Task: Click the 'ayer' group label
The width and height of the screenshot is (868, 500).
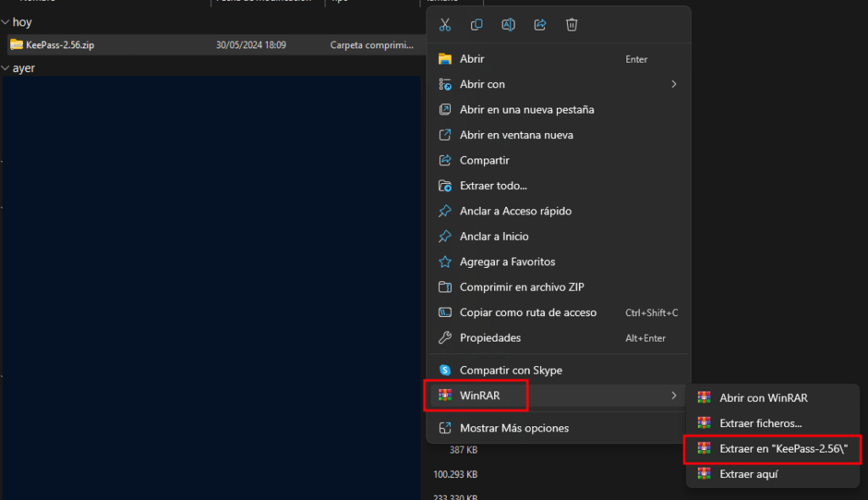Action: click(24, 68)
